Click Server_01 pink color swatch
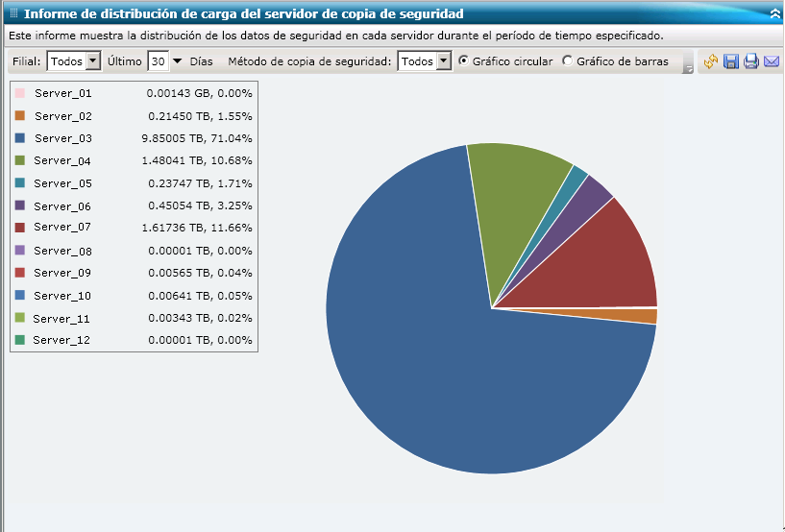 tap(20, 93)
